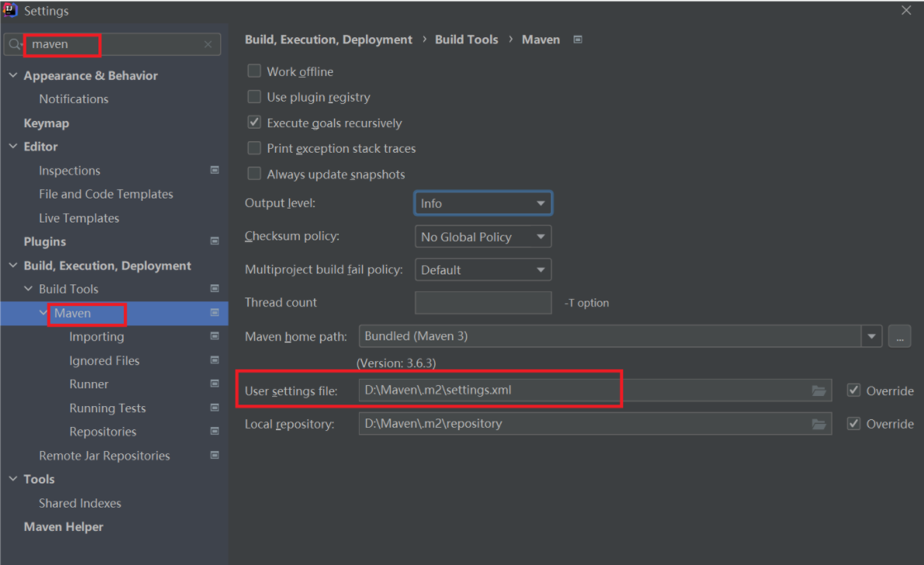Collapse the Maven tree node
This screenshot has width=924, height=565.
[x=43, y=313]
